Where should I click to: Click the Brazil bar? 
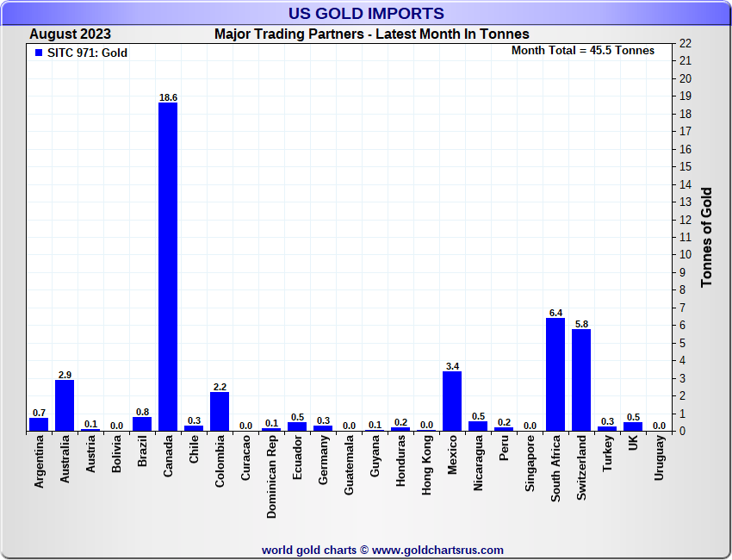[142, 424]
